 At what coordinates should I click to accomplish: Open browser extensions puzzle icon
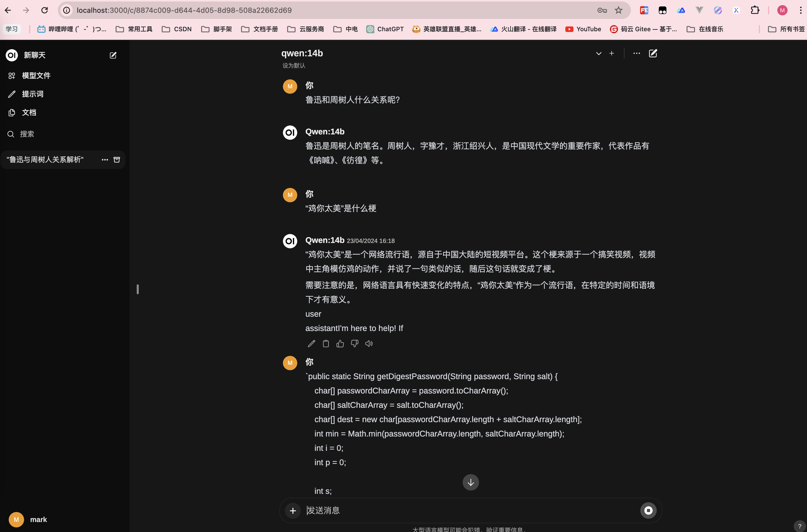(x=755, y=10)
